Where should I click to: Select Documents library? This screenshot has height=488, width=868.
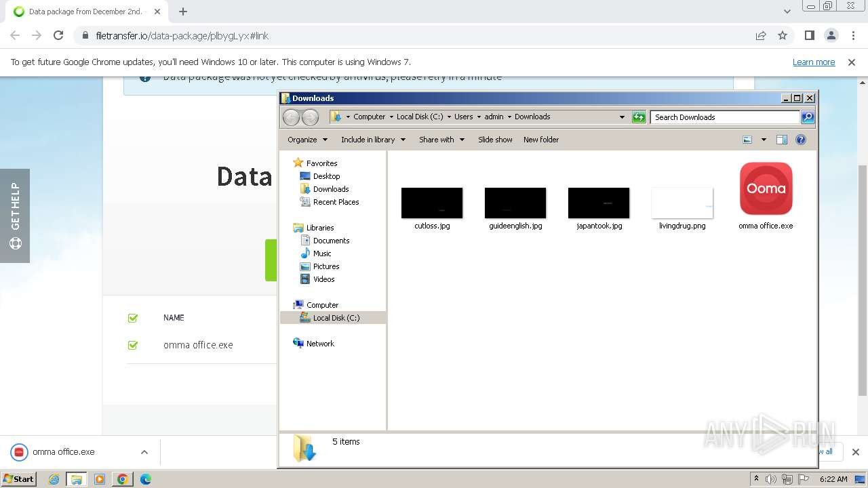coord(331,241)
